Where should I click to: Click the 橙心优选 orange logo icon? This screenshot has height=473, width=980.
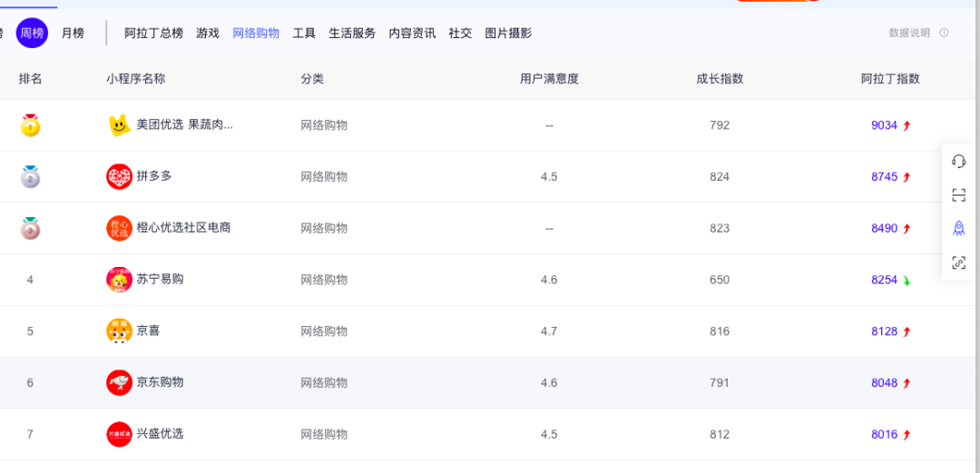pos(119,228)
